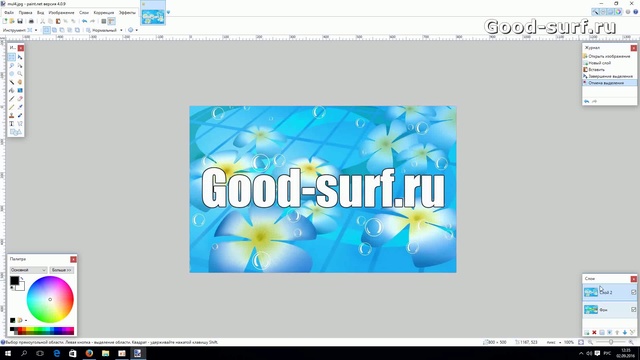Open the antialiasing mode dropdown arrow
The height and width of the screenshot is (360, 640).
[136, 30]
